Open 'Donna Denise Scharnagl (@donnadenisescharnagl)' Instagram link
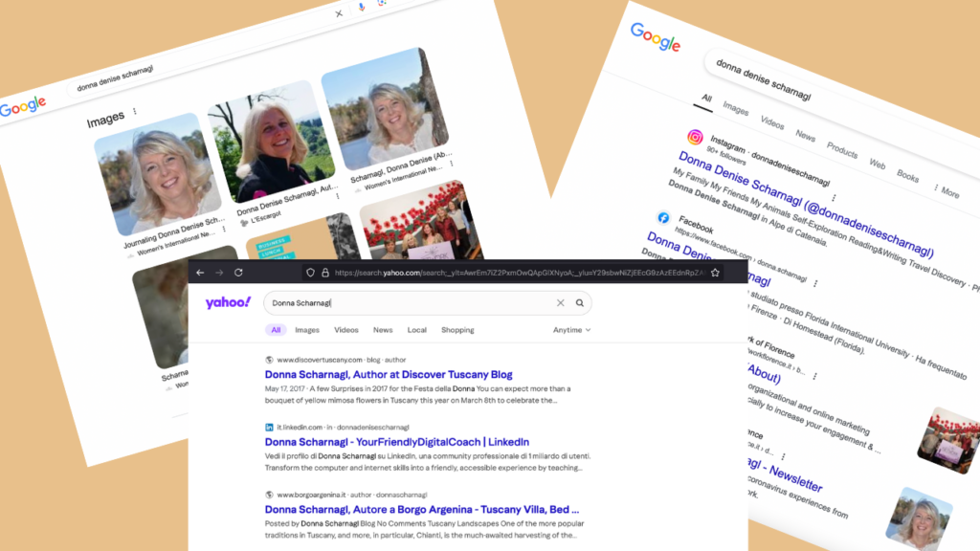This screenshot has height=551, width=980. click(x=806, y=204)
